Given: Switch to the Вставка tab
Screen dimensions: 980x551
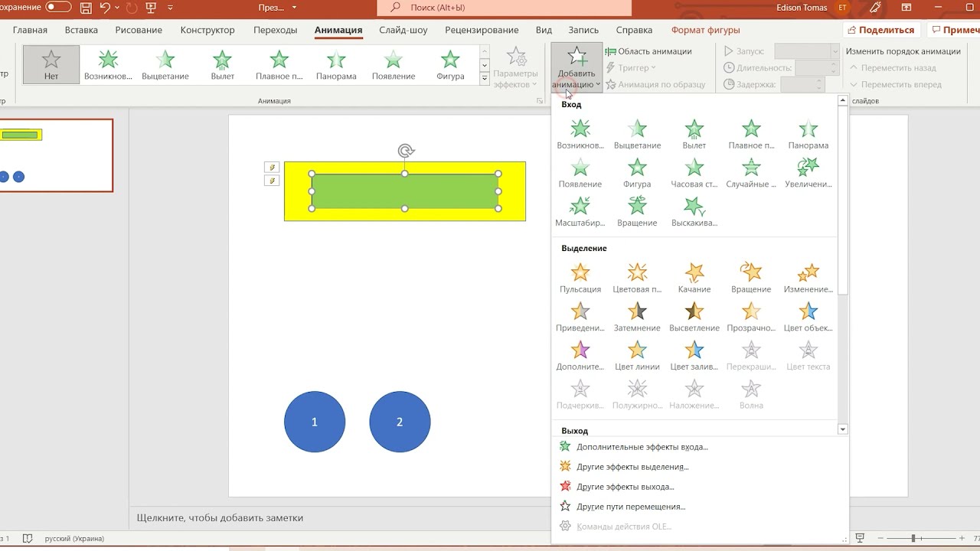Looking at the screenshot, I should pos(81,30).
